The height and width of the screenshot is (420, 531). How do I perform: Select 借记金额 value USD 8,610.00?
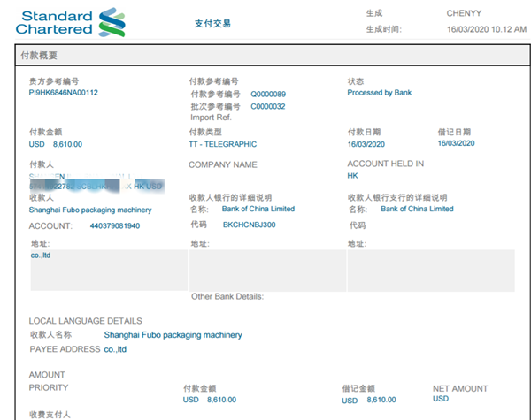pos(369,400)
